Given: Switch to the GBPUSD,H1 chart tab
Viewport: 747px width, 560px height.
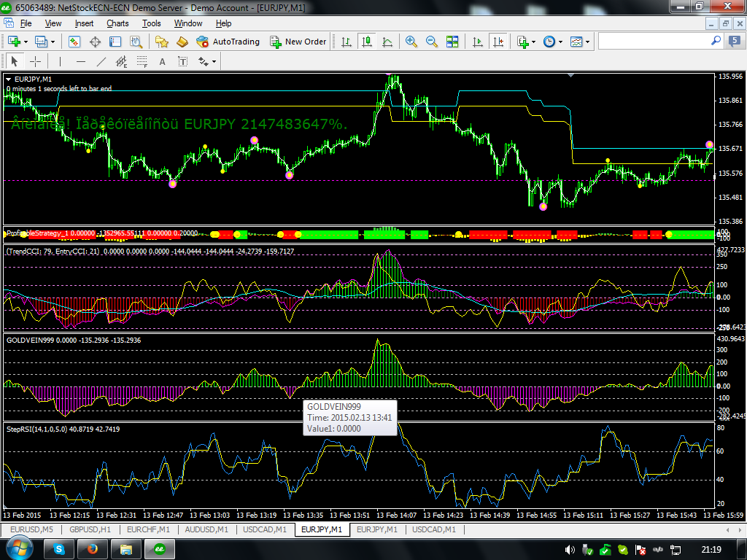Looking at the screenshot, I should coord(91,529).
